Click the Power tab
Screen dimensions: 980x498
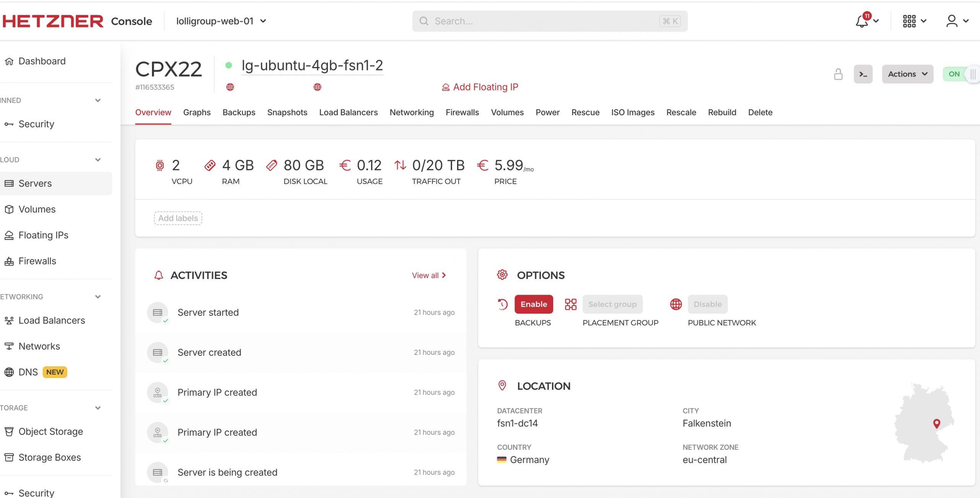(x=547, y=113)
